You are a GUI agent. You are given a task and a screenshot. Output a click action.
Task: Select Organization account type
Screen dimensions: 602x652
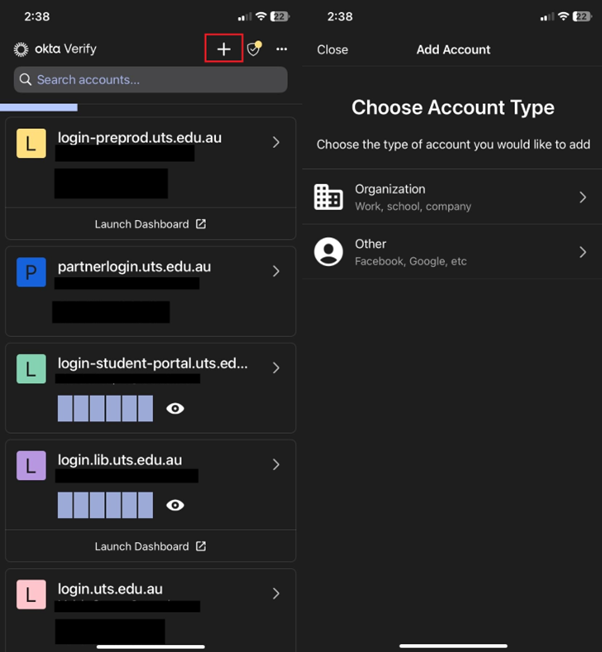(452, 197)
